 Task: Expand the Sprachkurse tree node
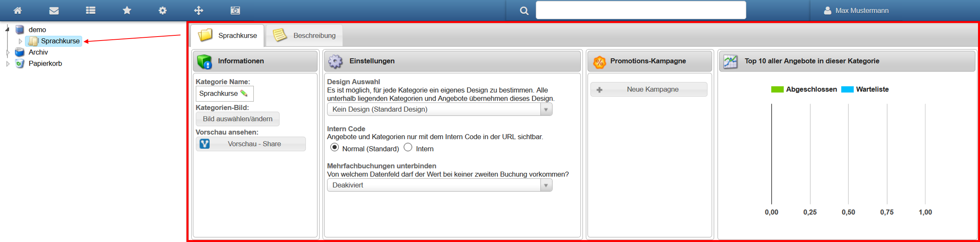pyautogui.click(x=20, y=41)
